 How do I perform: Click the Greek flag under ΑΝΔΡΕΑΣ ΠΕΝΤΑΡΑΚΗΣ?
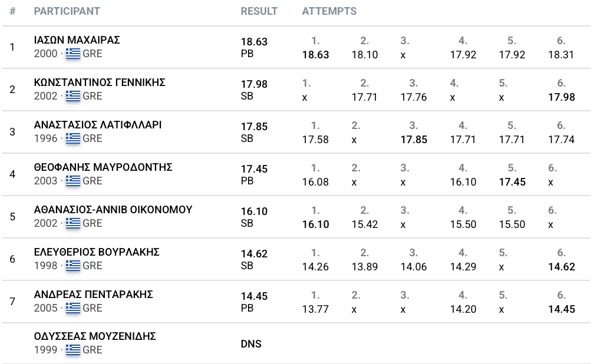click(72, 308)
